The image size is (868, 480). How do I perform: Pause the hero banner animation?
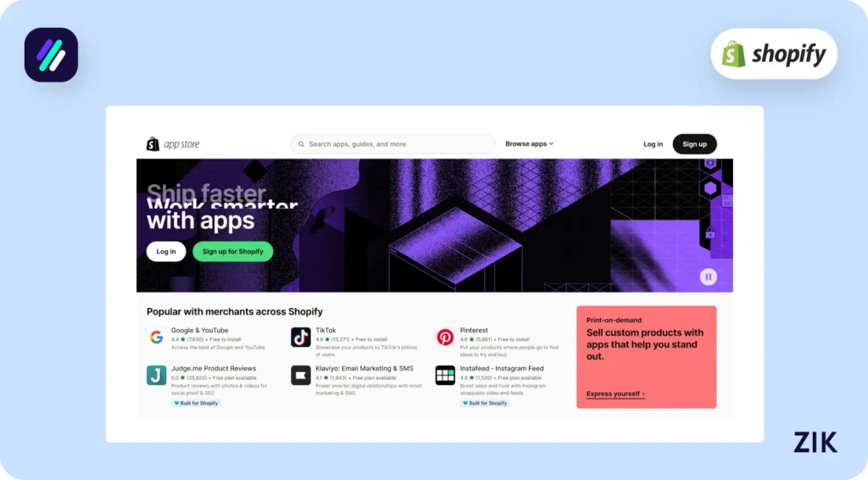point(708,276)
